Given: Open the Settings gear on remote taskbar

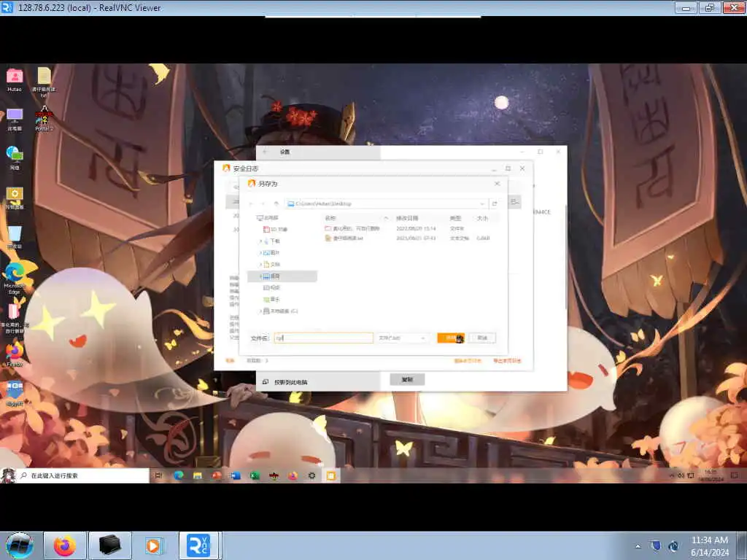Looking at the screenshot, I should (312, 475).
